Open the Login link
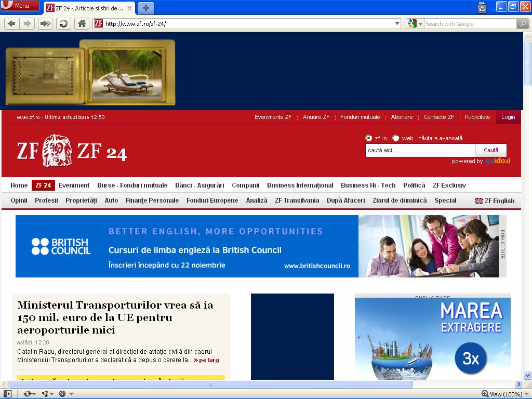532x399 pixels. tap(508, 117)
